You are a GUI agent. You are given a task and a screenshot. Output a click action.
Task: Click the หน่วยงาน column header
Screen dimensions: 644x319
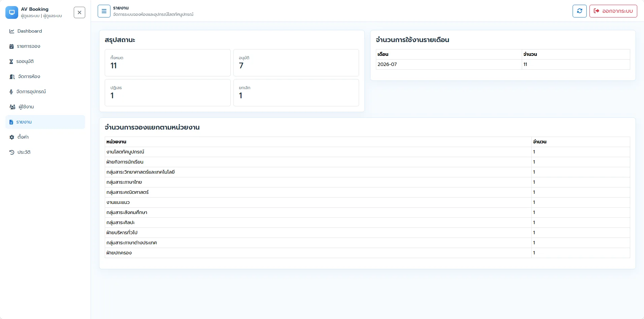[x=318, y=142]
